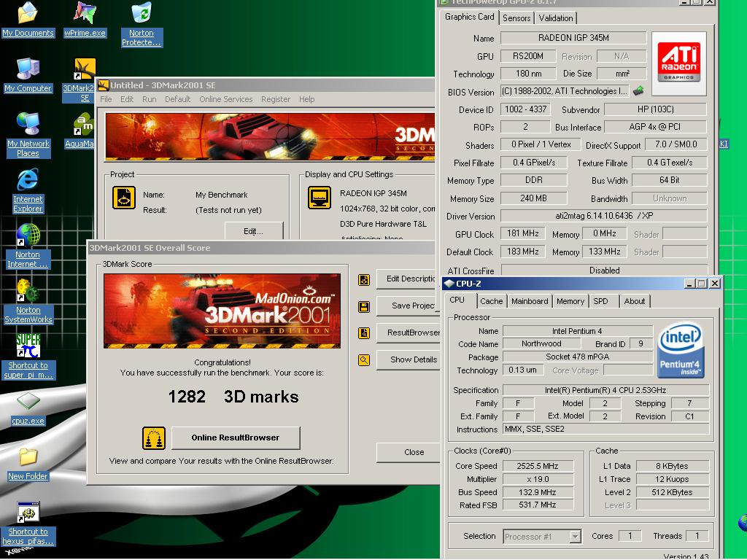The image size is (747, 560).
Task: Click the Project benchmark icon in 3DMark2001
Action: click(x=124, y=198)
